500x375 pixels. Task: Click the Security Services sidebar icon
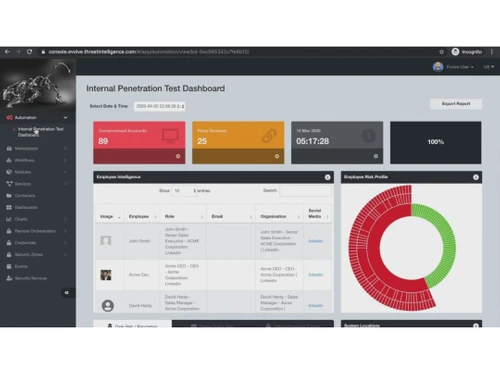(x=9, y=278)
